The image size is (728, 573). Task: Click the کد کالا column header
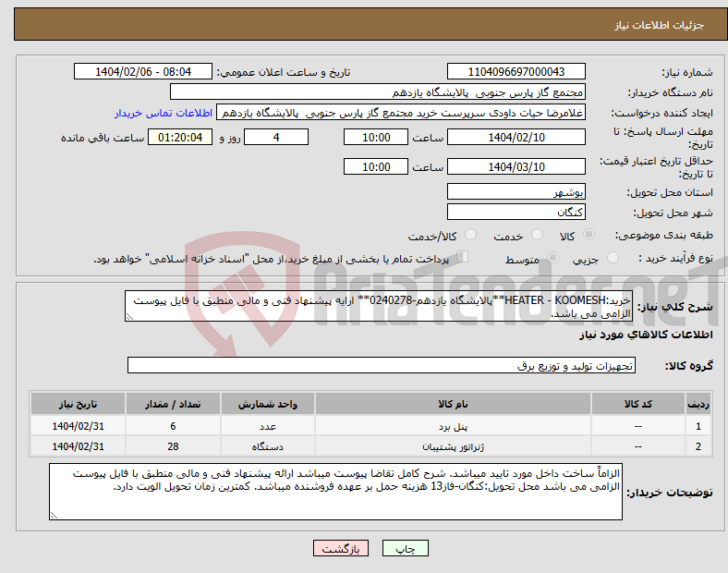638,404
